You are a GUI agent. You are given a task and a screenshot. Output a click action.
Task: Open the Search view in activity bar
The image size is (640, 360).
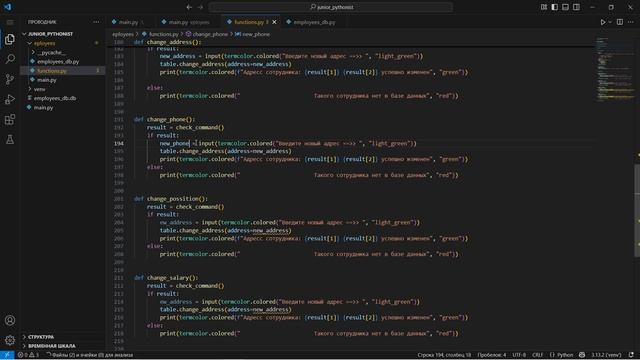pyautogui.click(x=10, y=59)
